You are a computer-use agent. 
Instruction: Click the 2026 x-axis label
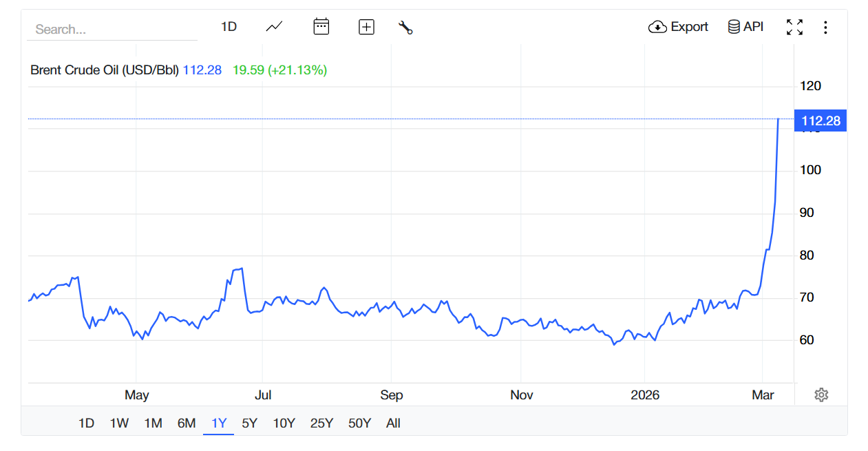645,395
